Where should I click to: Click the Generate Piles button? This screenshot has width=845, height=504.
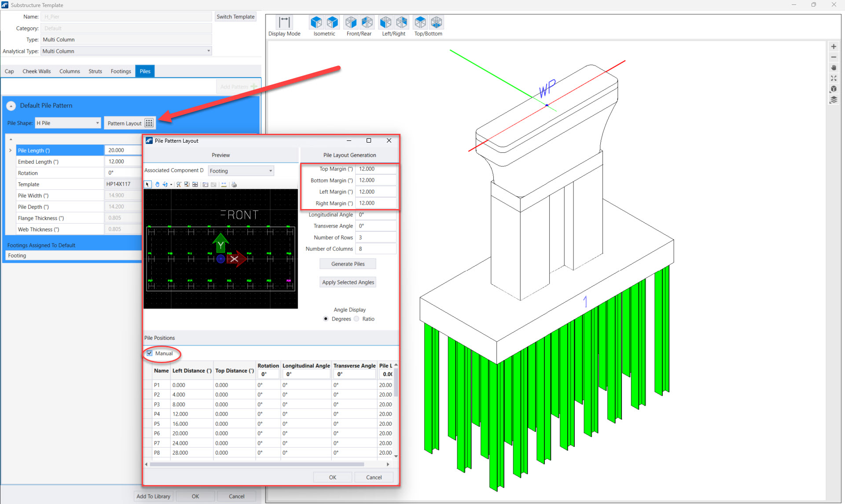(348, 264)
